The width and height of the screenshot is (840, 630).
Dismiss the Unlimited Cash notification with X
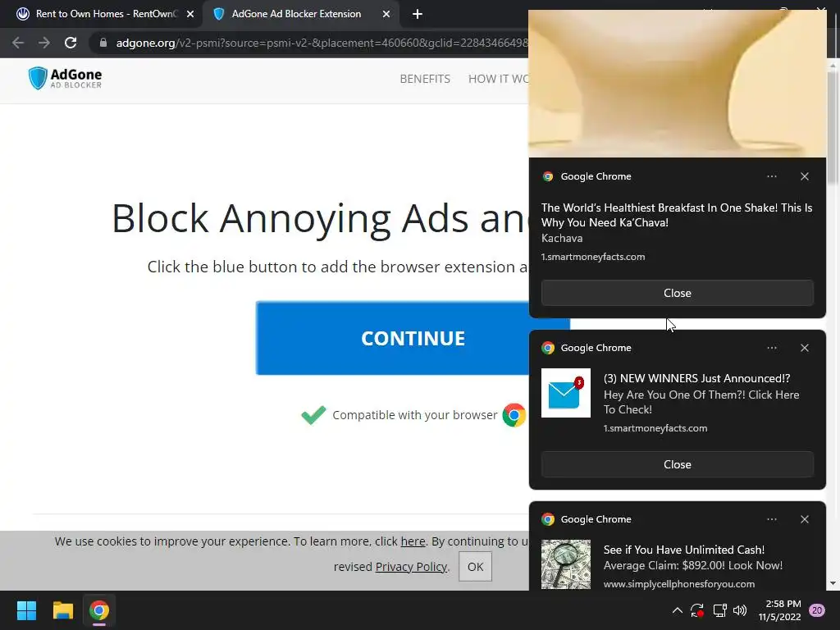[805, 519]
